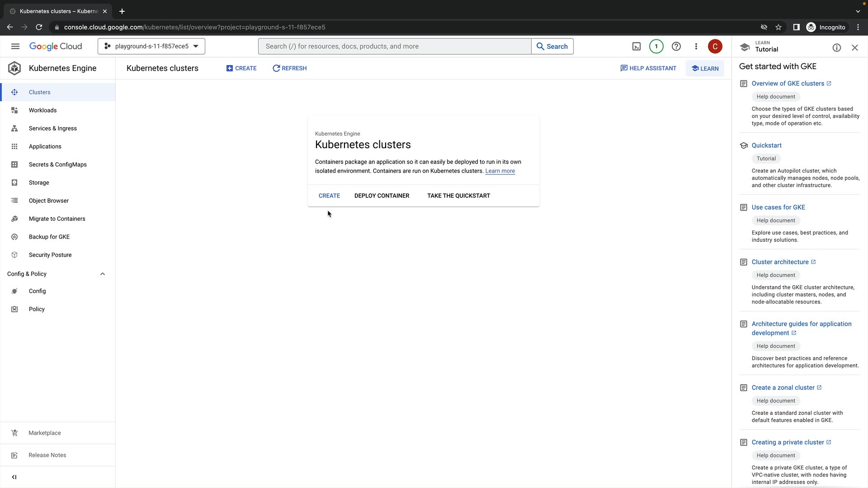This screenshot has width=868, height=488.
Task: Go to Workloads in sidebar
Action: point(42,110)
